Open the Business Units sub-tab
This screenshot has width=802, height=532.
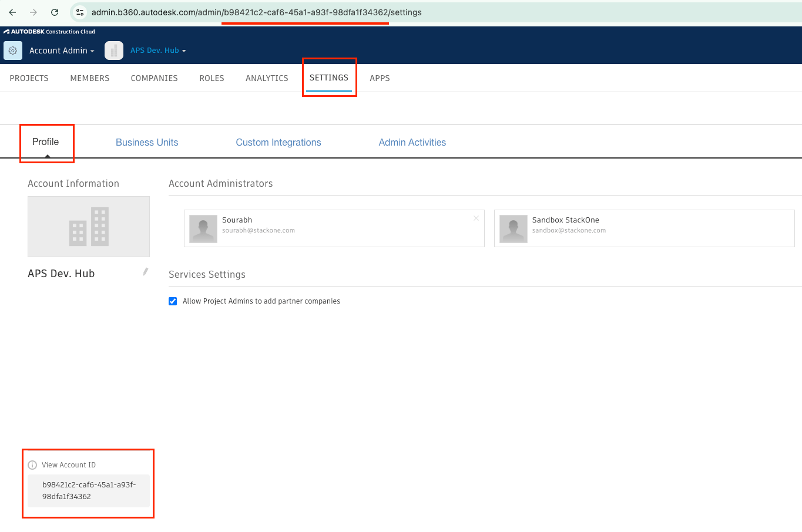pyautogui.click(x=147, y=142)
